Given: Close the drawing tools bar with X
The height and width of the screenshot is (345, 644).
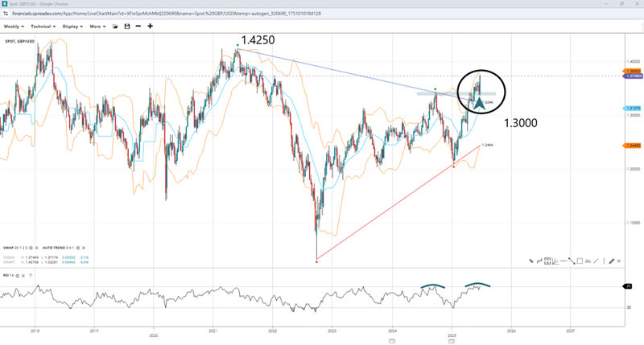Looking at the screenshot, I should click(619, 261).
